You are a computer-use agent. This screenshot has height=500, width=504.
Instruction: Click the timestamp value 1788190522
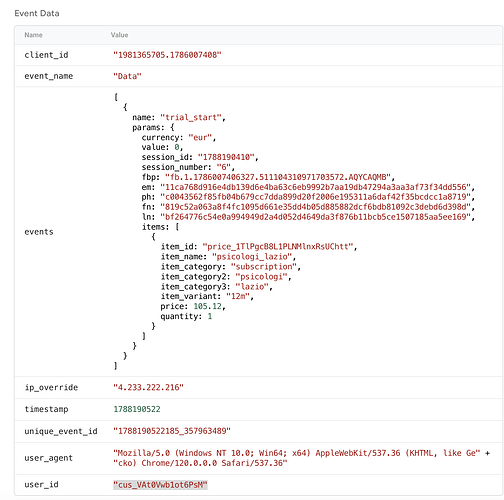coord(137,409)
